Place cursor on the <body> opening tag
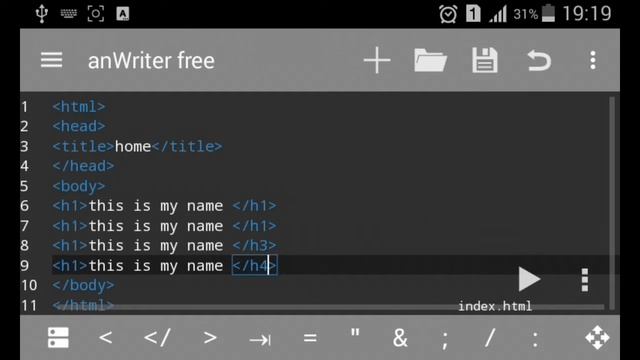 pyautogui.click(x=78, y=187)
